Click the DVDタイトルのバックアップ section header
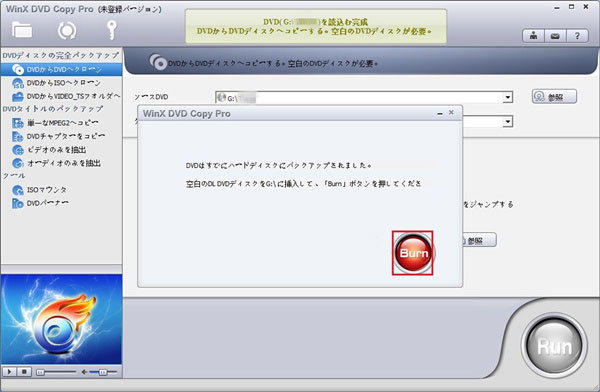The image size is (600, 392). click(x=53, y=109)
